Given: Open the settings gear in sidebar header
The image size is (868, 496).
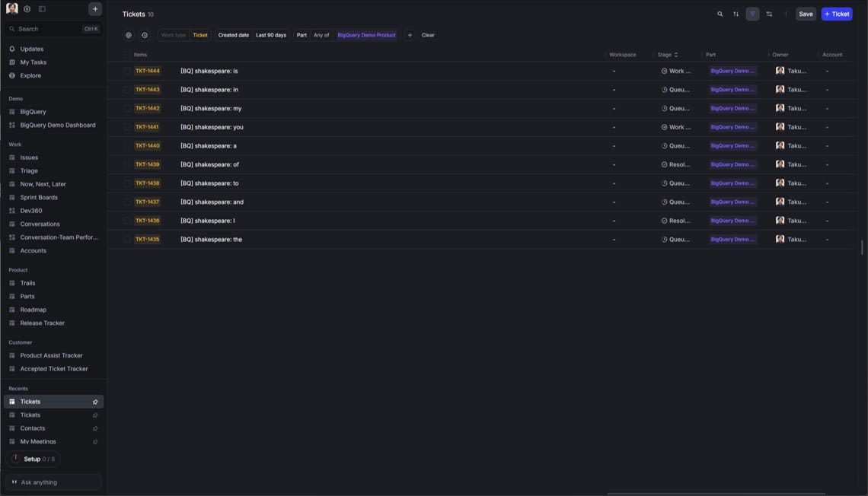Looking at the screenshot, I should (x=27, y=9).
